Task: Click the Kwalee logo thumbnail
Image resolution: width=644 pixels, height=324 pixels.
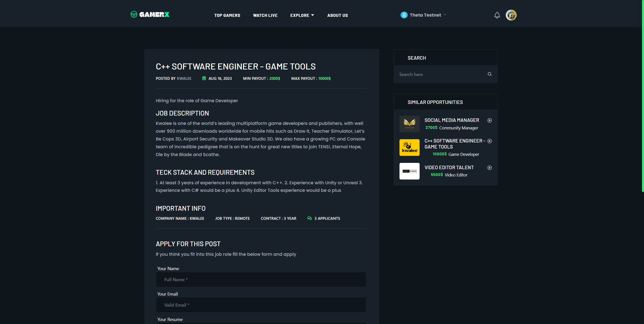Action: pyautogui.click(x=409, y=147)
